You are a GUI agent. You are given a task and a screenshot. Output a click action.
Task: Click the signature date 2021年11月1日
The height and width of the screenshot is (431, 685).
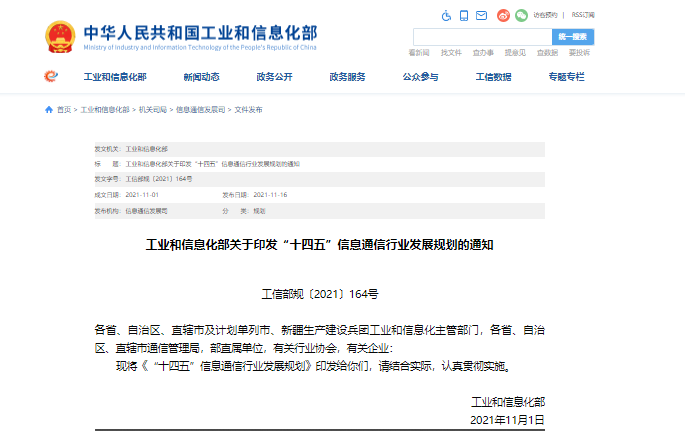(x=507, y=420)
